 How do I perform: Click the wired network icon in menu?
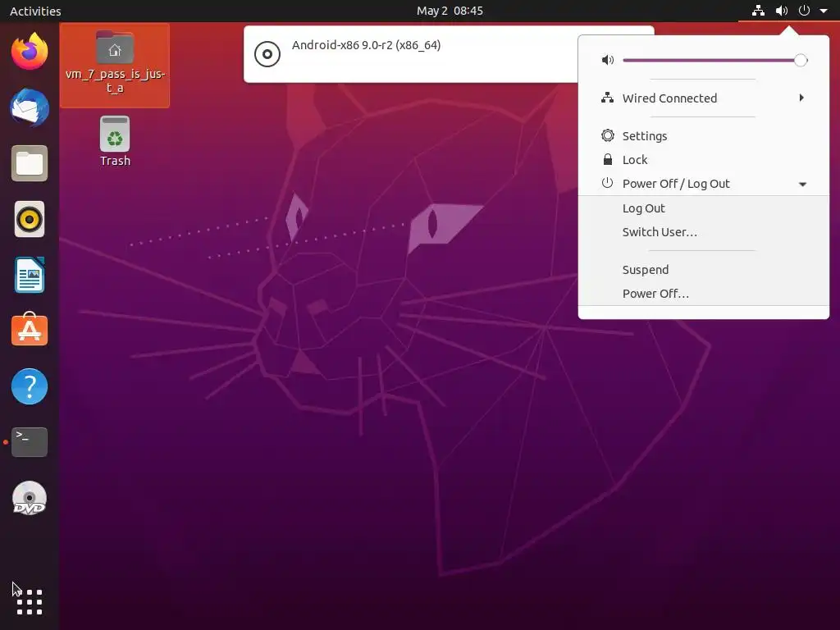click(608, 98)
